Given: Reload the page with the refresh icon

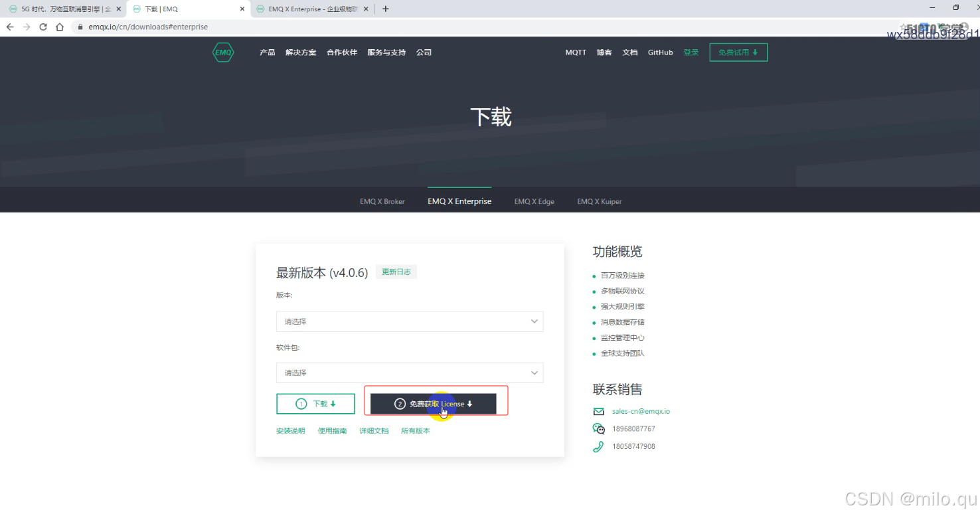Looking at the screenshot, I should tap(42, 27).
